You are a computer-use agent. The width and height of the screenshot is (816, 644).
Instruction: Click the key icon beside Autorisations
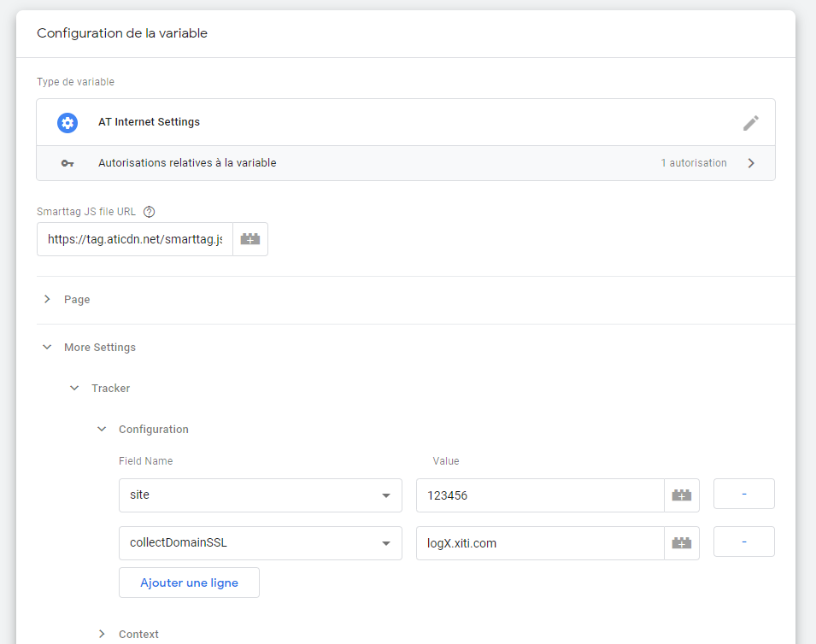(68, 163)
